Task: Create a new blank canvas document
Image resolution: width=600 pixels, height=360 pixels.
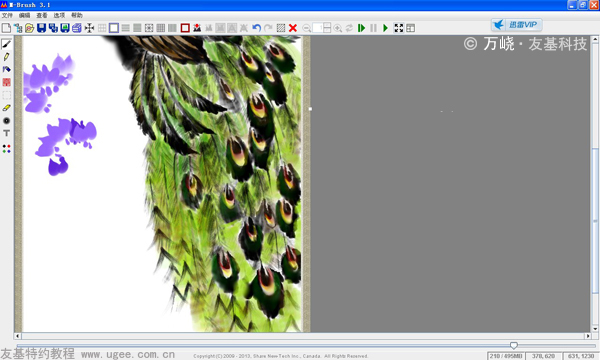Action: [6, 28]
